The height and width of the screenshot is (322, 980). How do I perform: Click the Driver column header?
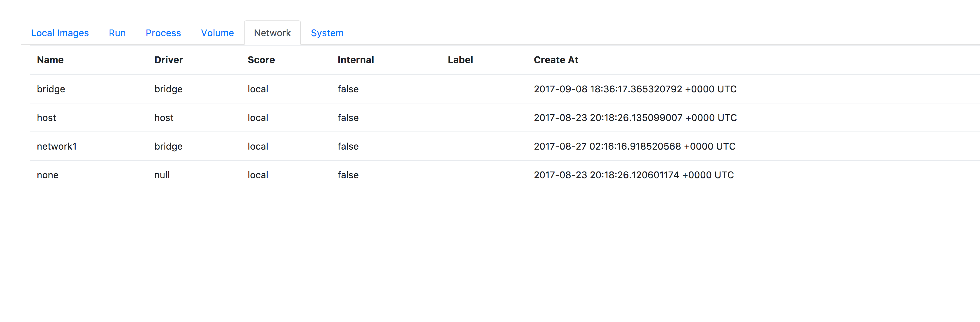tap(169, 60)
